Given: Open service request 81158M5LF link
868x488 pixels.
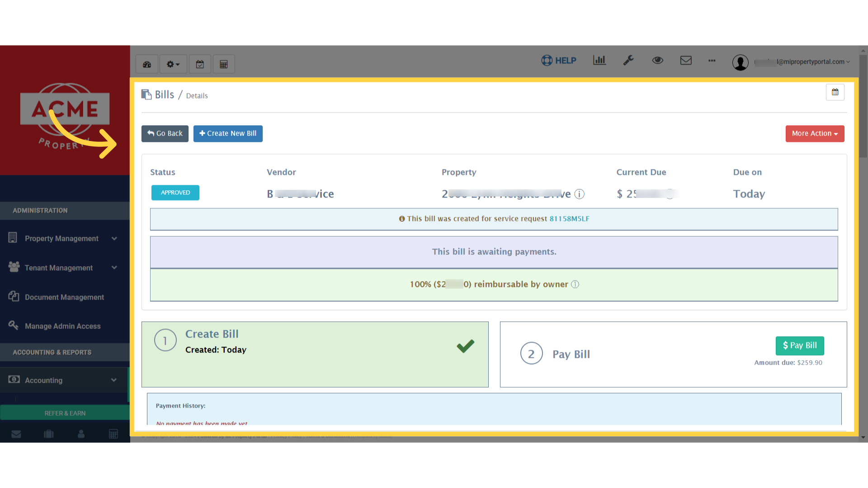Looking at the screenshot, I should pos(569,219).
